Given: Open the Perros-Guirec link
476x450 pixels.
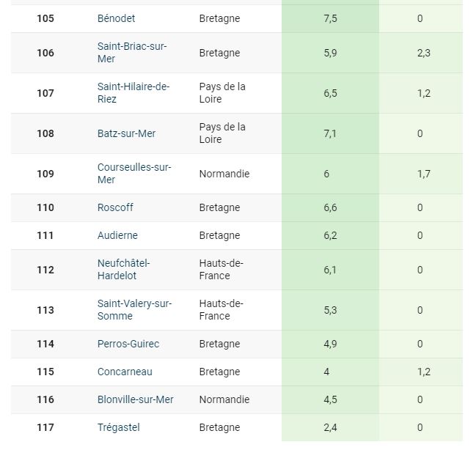Looking at the screenshot, I should coord(128,344).
